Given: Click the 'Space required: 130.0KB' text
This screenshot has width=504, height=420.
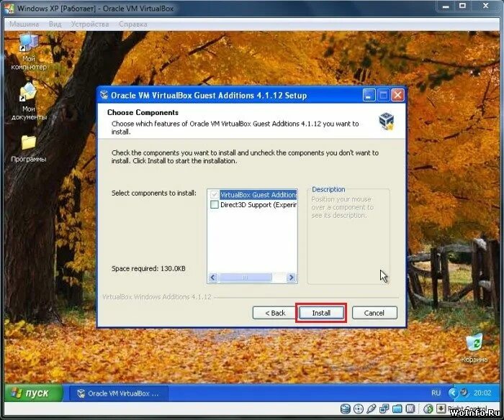Looking at the screenshot, I should (148, 268).
